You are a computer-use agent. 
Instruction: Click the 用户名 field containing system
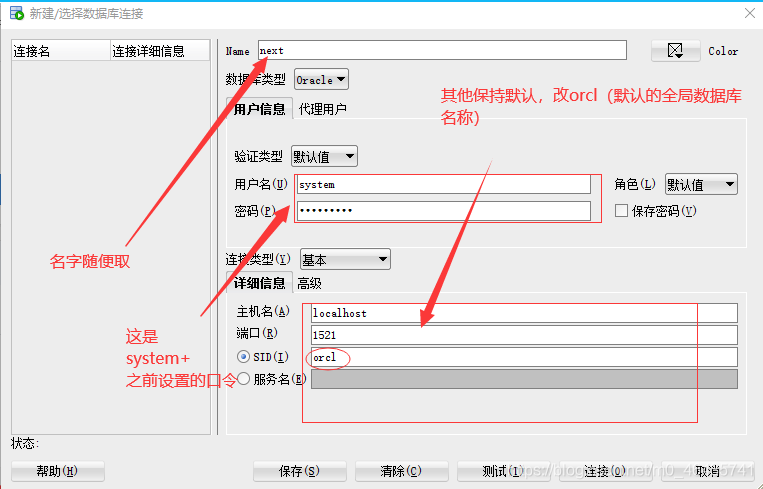(443, 184)
